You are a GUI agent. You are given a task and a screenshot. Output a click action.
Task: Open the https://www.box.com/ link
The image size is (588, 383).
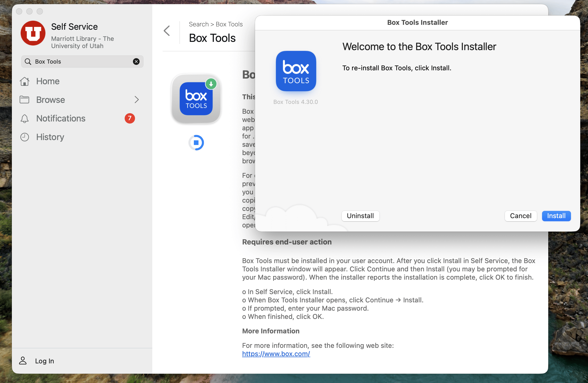[276, 354]
